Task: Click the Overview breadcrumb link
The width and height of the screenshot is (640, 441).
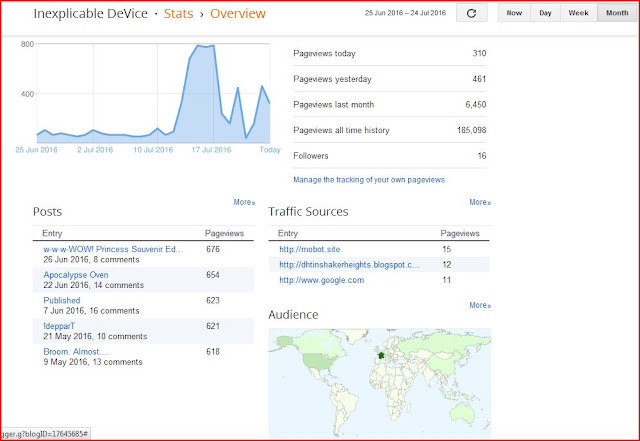Action: pos(238,13)
